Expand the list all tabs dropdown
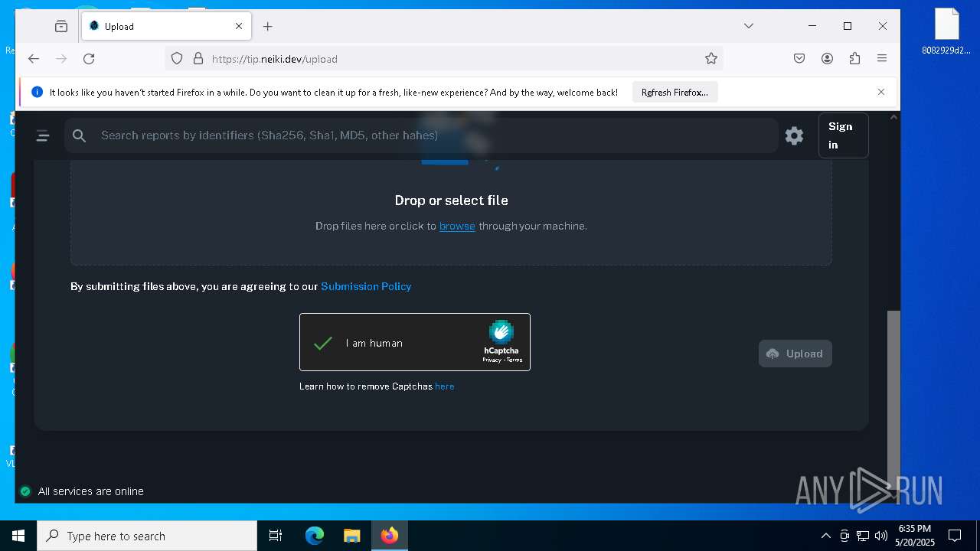Viewport: 980px width, 551px height. tap(749, 26)
